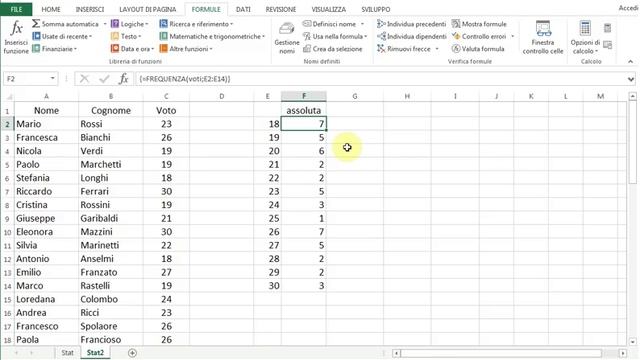Screen dimensions: 640x360
Task: Click Valuta formula
Action: click(x=478, y=49)
